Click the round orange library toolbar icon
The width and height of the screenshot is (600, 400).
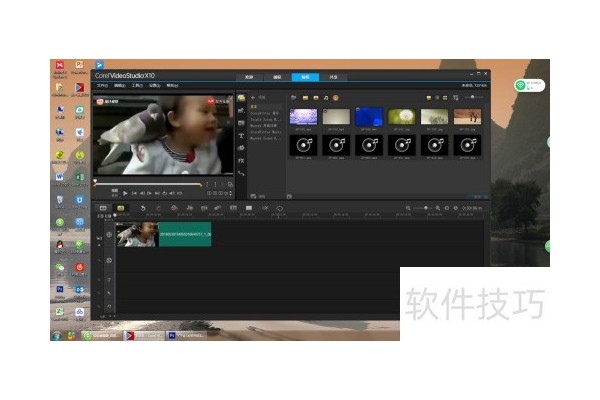coord(336,98)
